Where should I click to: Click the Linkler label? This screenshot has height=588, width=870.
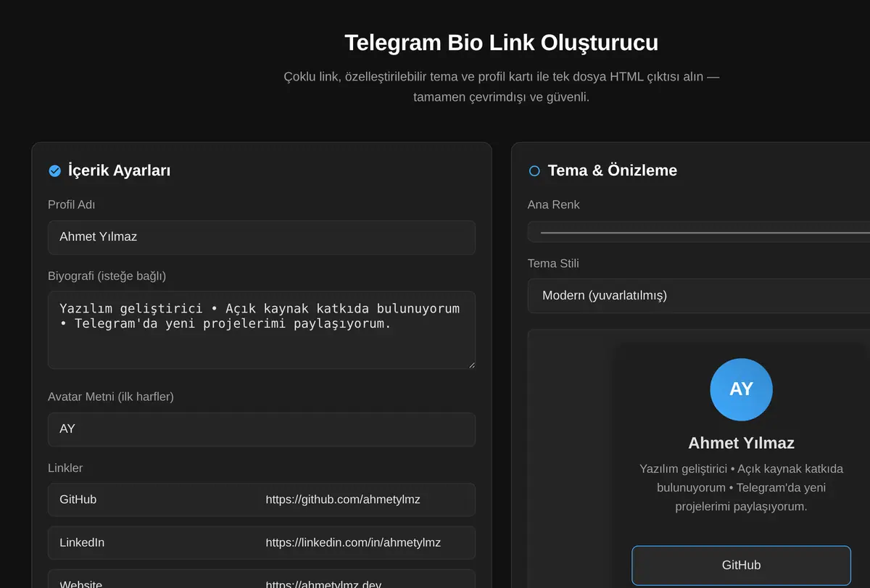65,468
